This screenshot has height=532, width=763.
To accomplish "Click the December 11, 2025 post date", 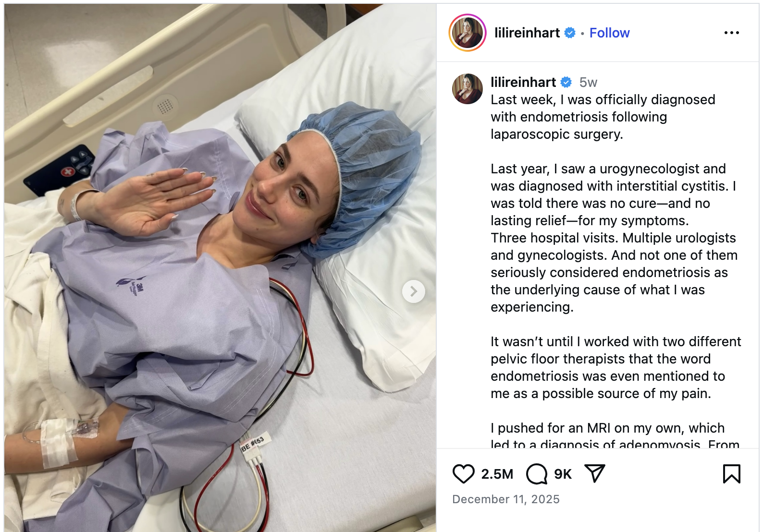I will (506, 499).
